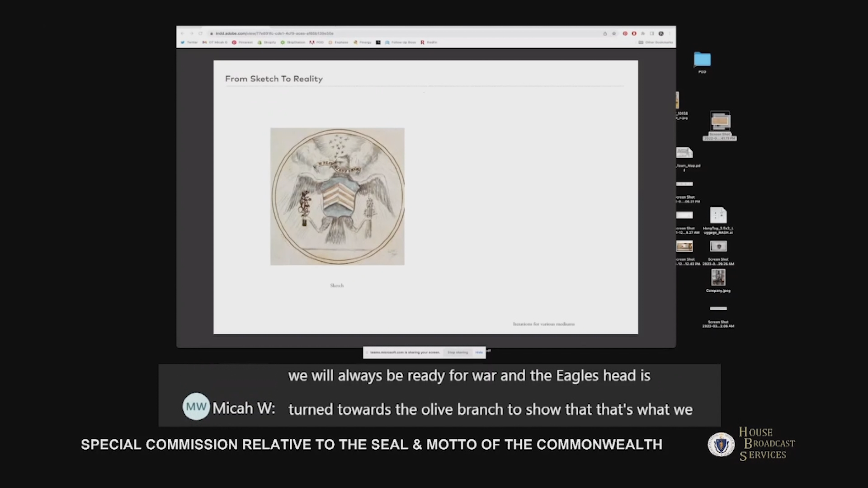
Task: Open the browser profile avatar
Action: click(661, 33)
